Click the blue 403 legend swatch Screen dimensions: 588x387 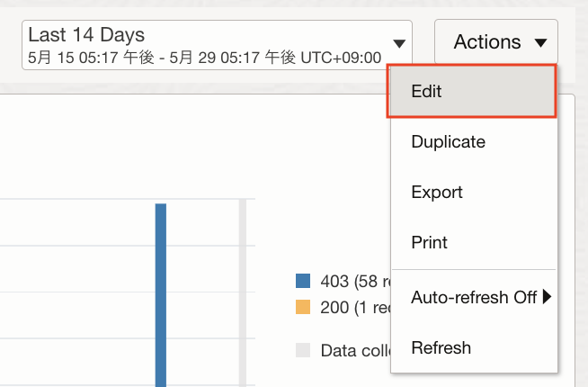302,282
